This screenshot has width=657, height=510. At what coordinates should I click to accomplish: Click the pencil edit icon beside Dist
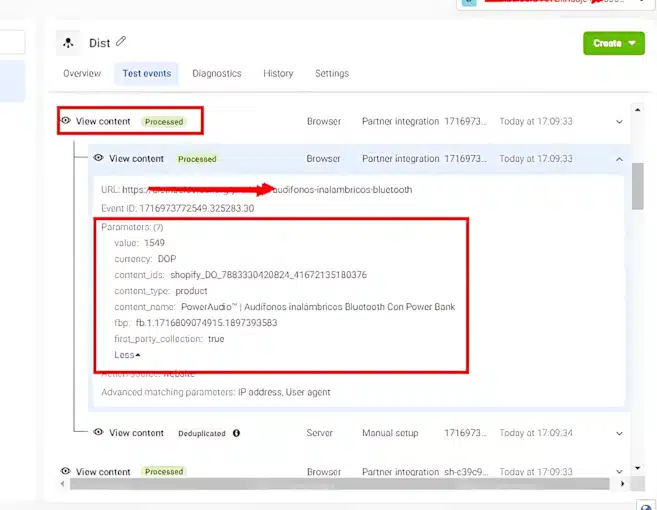(122, 42)
